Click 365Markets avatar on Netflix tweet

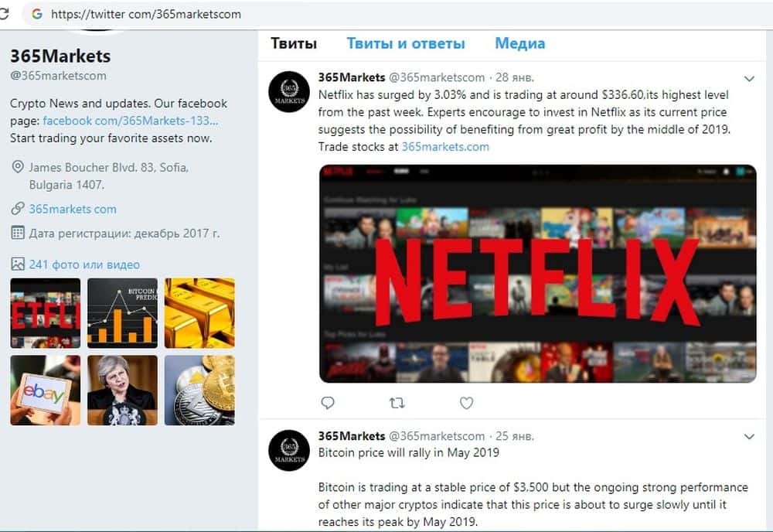[x=289, y=92]
